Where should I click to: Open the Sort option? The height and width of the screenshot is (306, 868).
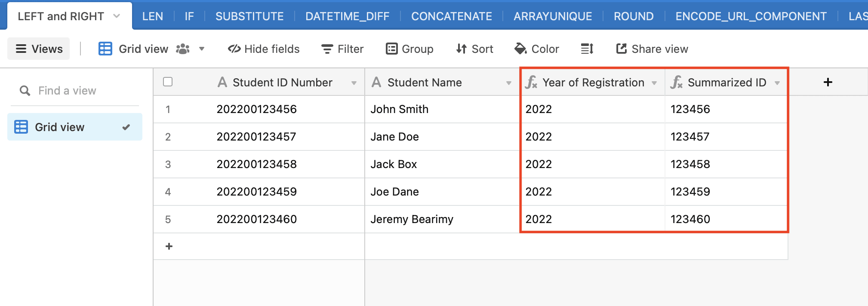[x=474, y=49]
